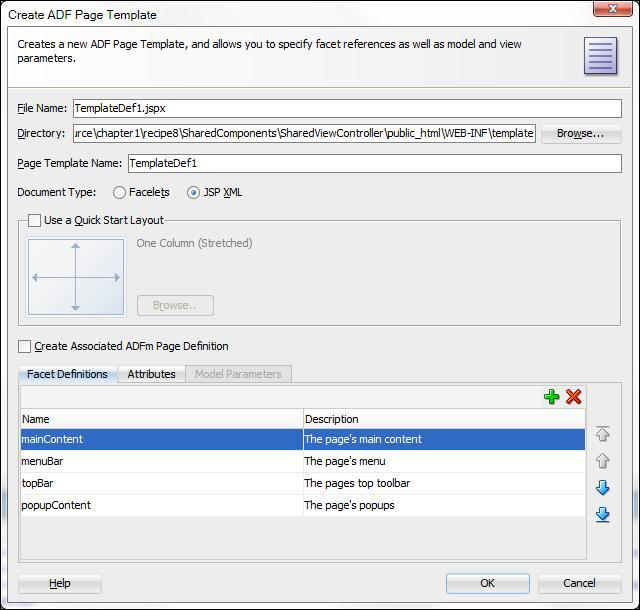Select JSP XML document type
This screenshot has height=610, width=640.
click(193, 192)
